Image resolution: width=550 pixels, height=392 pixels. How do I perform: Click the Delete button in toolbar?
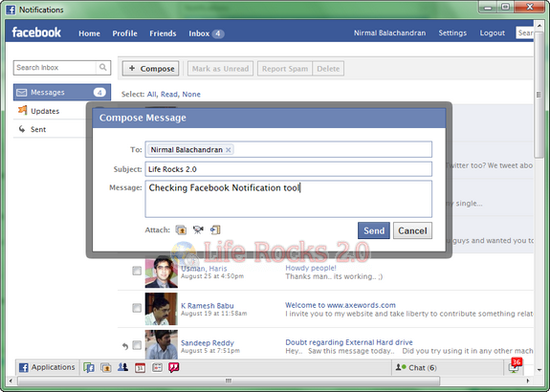(328, 69)
